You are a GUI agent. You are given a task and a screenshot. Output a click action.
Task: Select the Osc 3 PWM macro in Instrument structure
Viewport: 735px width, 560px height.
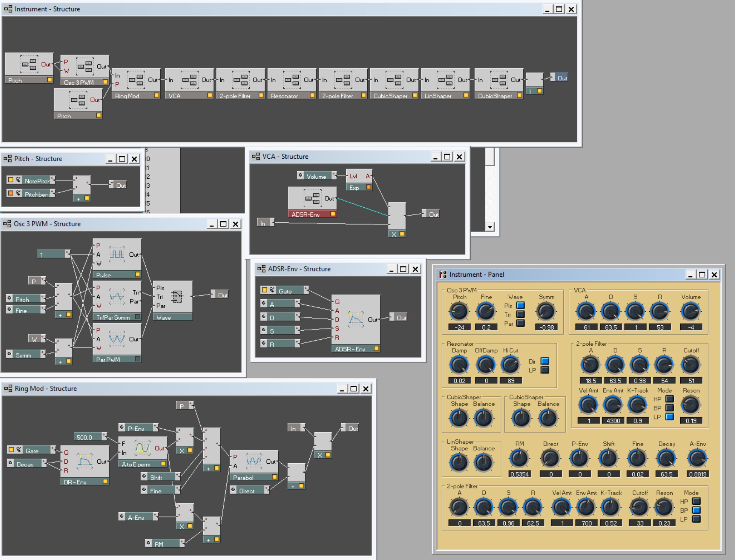(85, 70)
